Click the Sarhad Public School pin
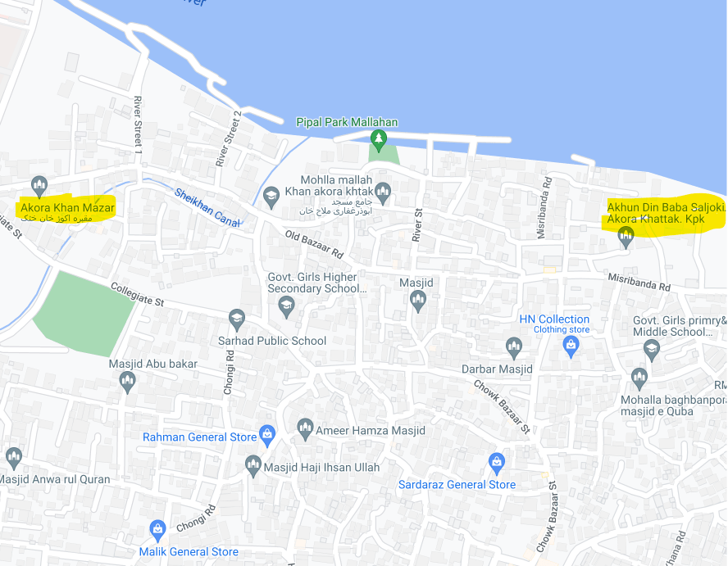This screenshot has width=728, height=566. coord(237,320)
